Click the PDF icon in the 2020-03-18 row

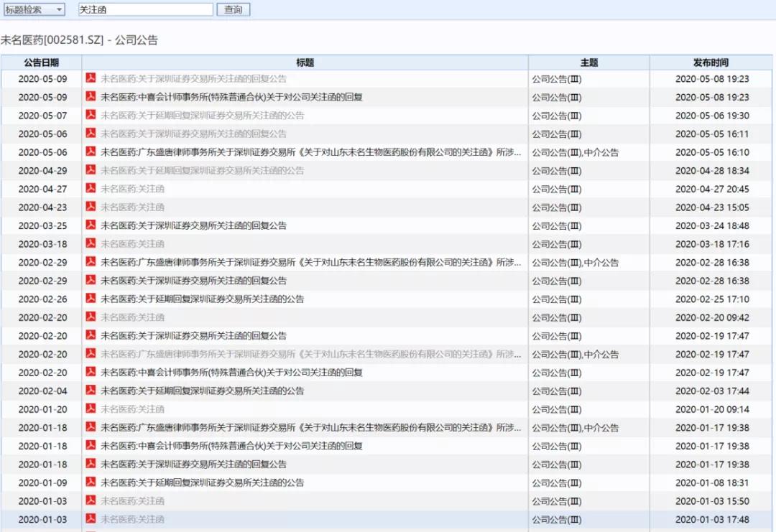pos(91,243)
